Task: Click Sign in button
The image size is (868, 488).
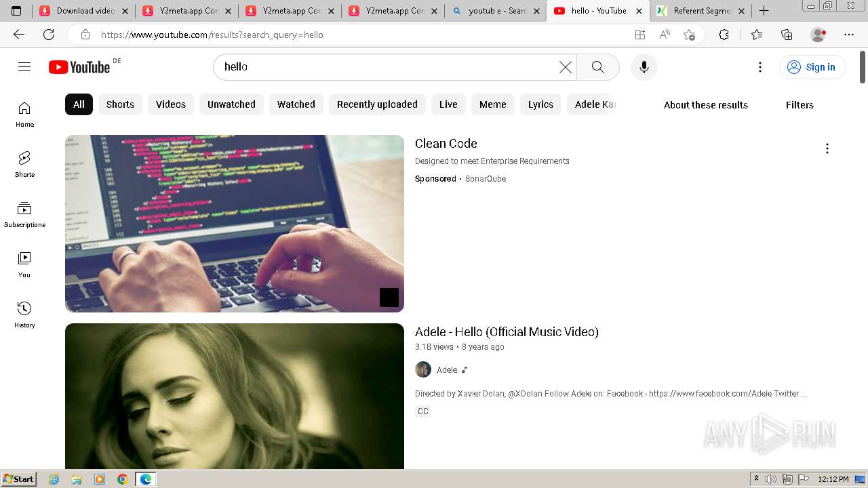Action: click(x=812, y=67)
